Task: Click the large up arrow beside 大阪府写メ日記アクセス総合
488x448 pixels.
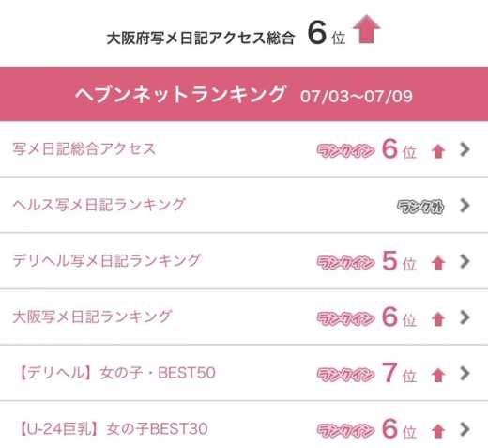Action: (366, 29)
